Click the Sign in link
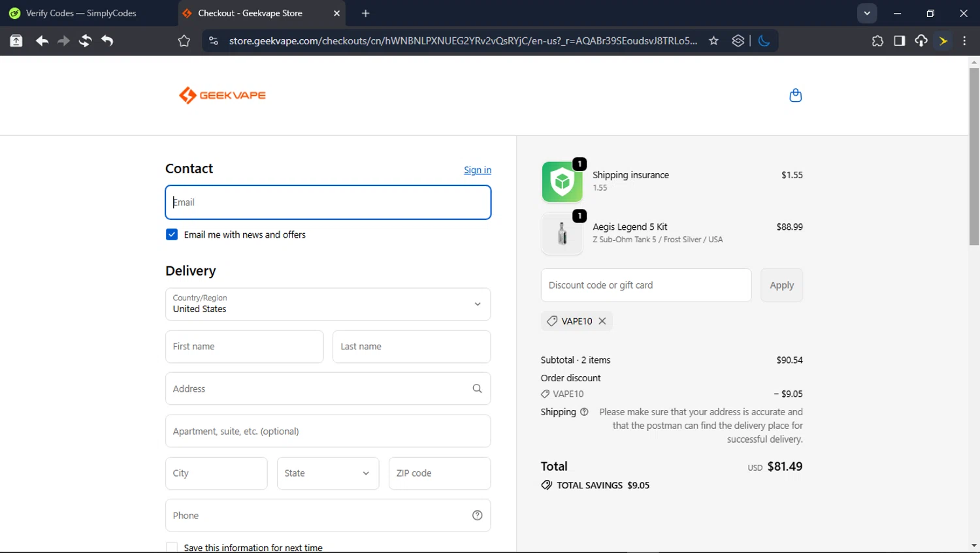 coord(478,170)
